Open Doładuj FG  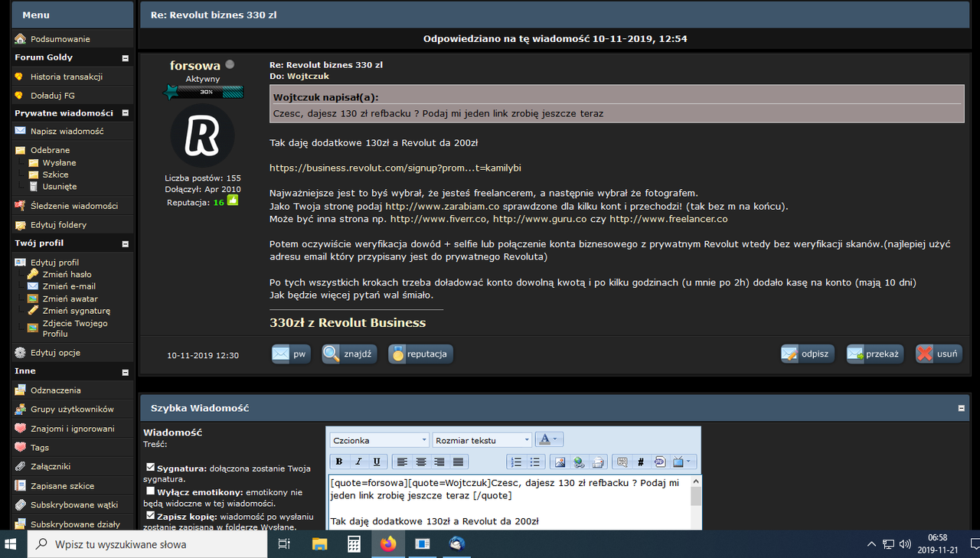tap(53, 96)
